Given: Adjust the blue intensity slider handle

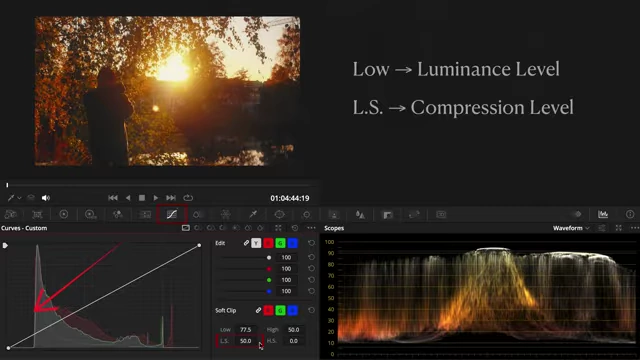Looking at the screenshot, I should 269,291.
